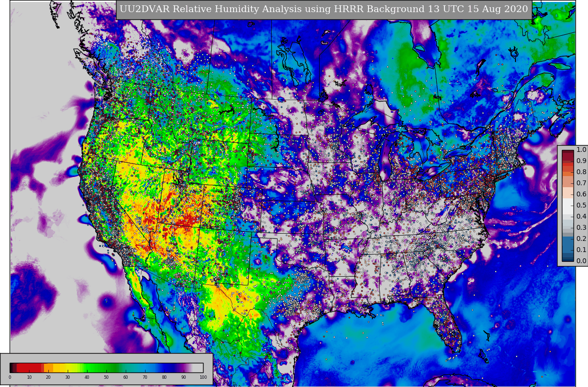Click the horizontal humidity rainbow color bar

pos(106,368)
